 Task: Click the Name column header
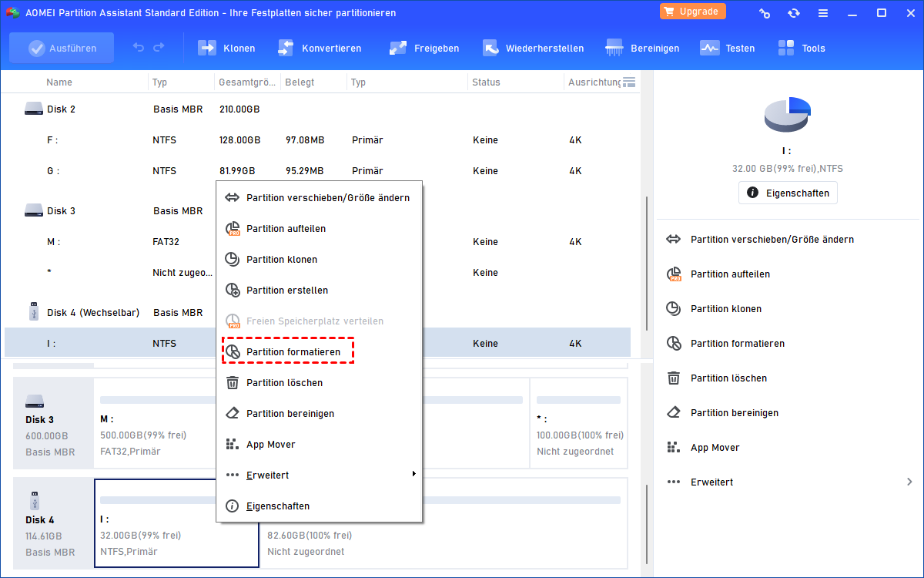click(x=59, y=82)
